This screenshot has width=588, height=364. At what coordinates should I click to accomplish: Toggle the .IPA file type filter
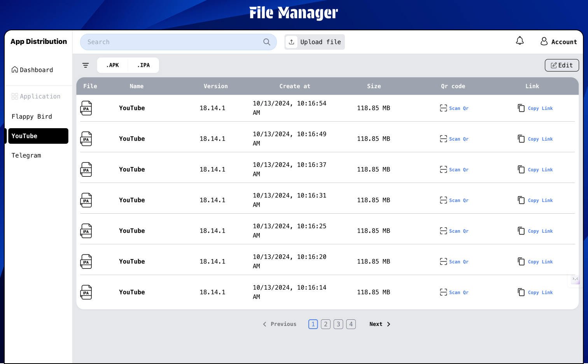click(x=143, y=65)
